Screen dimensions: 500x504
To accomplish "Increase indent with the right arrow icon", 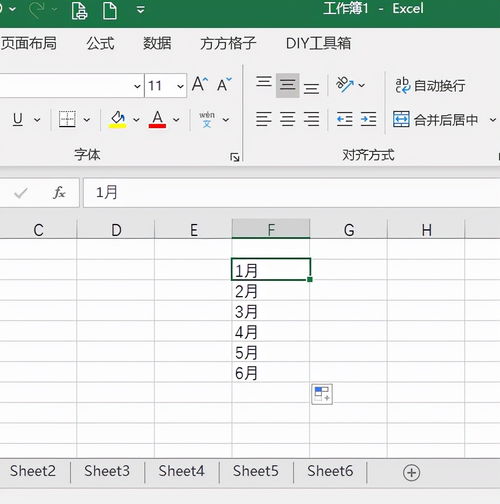I will point(368,119).
